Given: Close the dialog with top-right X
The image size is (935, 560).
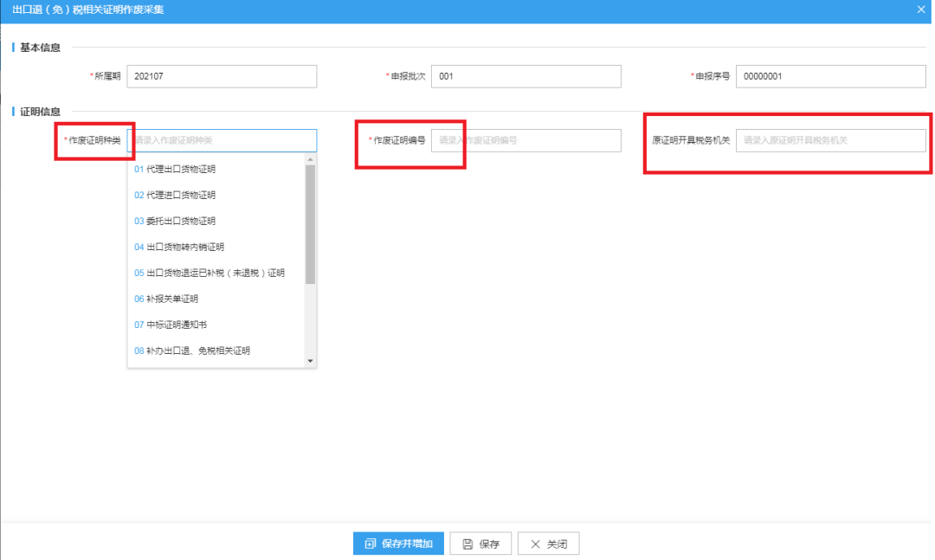Looking at the screenshot, I should [920, 10].
